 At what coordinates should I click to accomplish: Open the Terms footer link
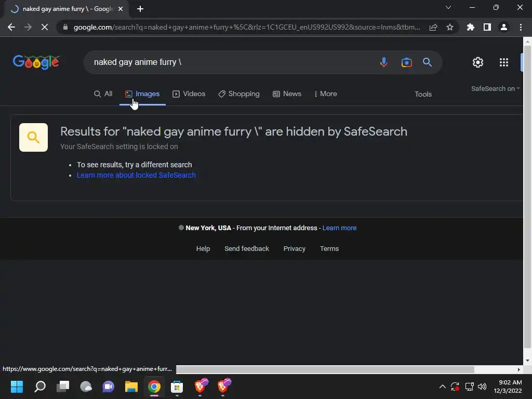329,249
